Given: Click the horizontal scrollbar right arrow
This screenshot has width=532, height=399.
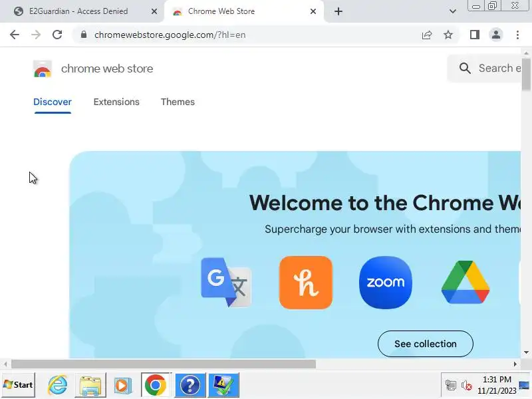Looking at the screenshot, I should coord(515,364).
